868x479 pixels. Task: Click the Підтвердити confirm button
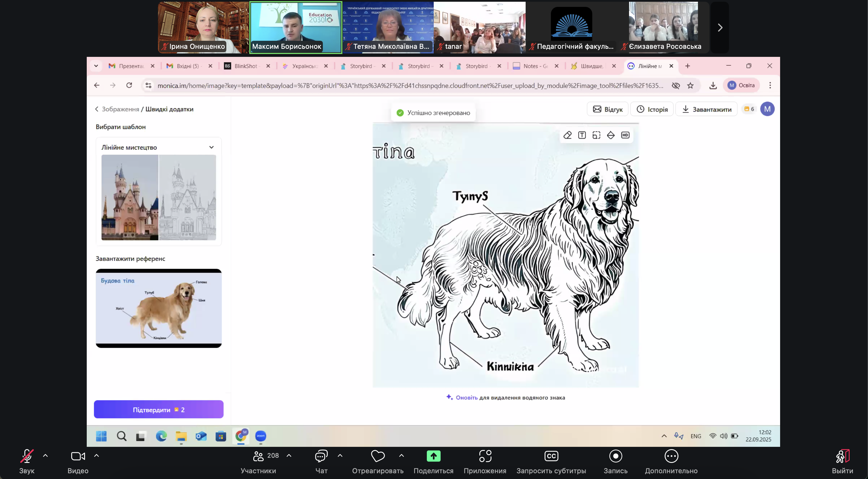click(x=158, y=410)
